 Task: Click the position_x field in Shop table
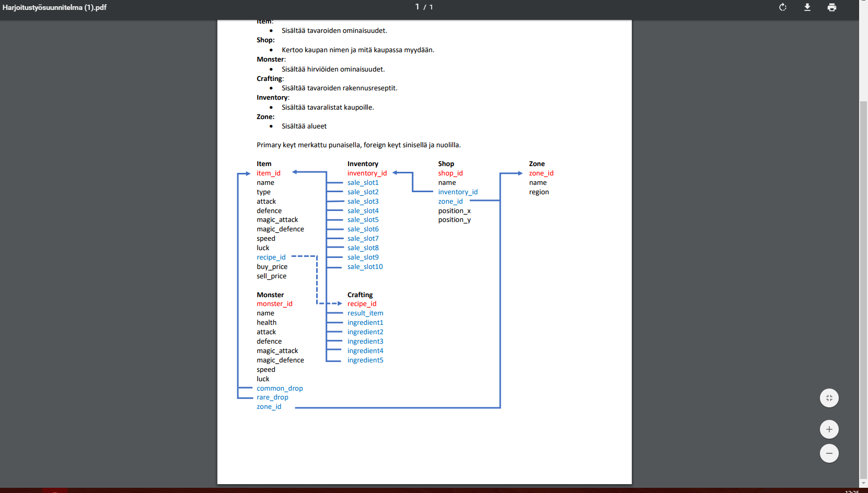click(454, 211)
